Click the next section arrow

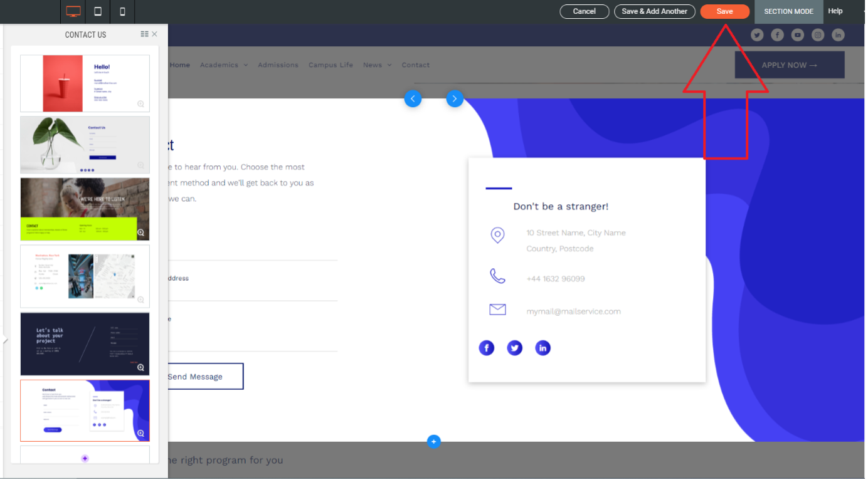click(455, 98)
